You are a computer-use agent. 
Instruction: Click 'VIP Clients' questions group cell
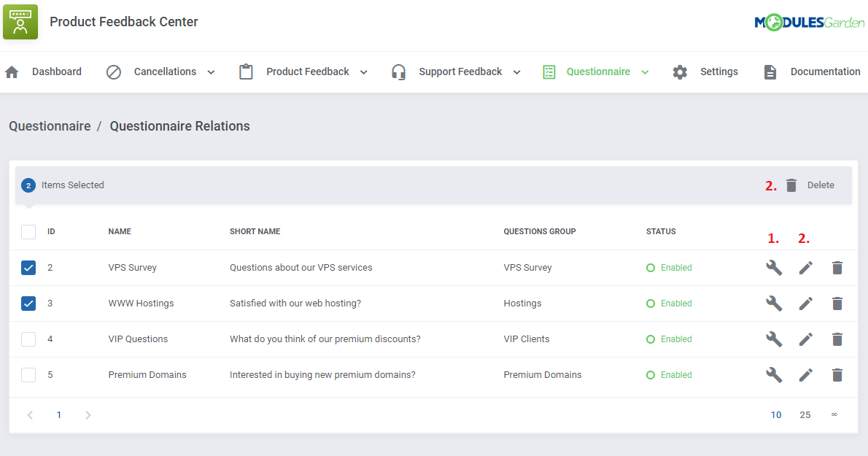click(x=527, y=339)
